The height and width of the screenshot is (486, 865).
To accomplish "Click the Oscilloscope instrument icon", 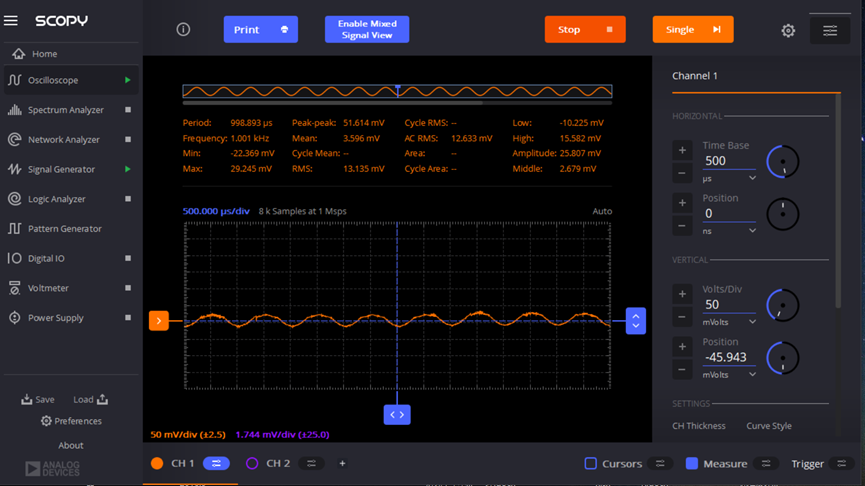I will pyautogui.click(x=15, y=80).
